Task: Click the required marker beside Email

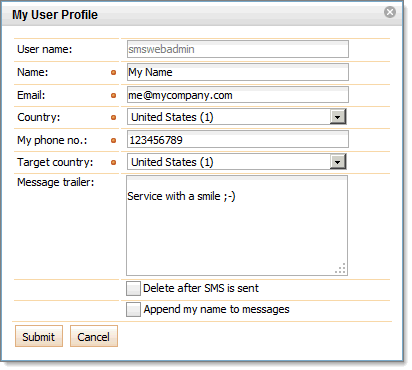Action: point(113,95)
